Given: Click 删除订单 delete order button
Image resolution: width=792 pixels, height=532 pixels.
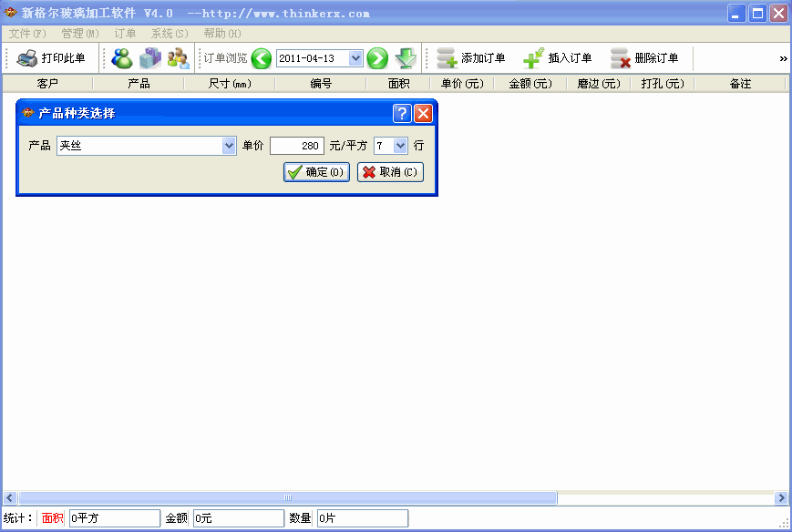Looking at the screenshot, I should (644, 58).
